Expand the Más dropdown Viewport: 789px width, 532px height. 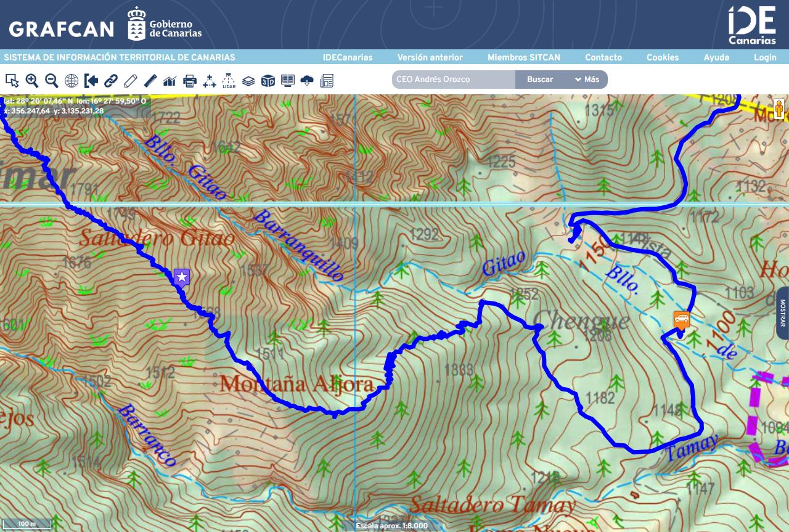tap(587, 80)
